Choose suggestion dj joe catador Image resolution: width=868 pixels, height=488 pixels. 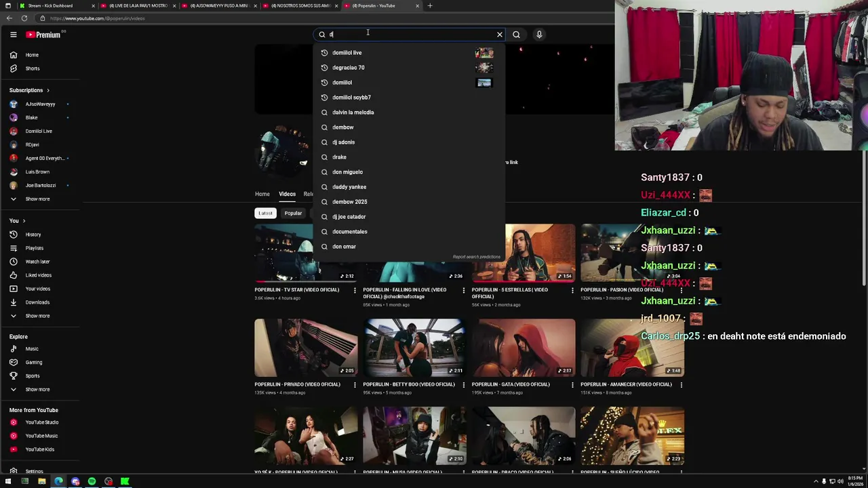pos(409,217)
